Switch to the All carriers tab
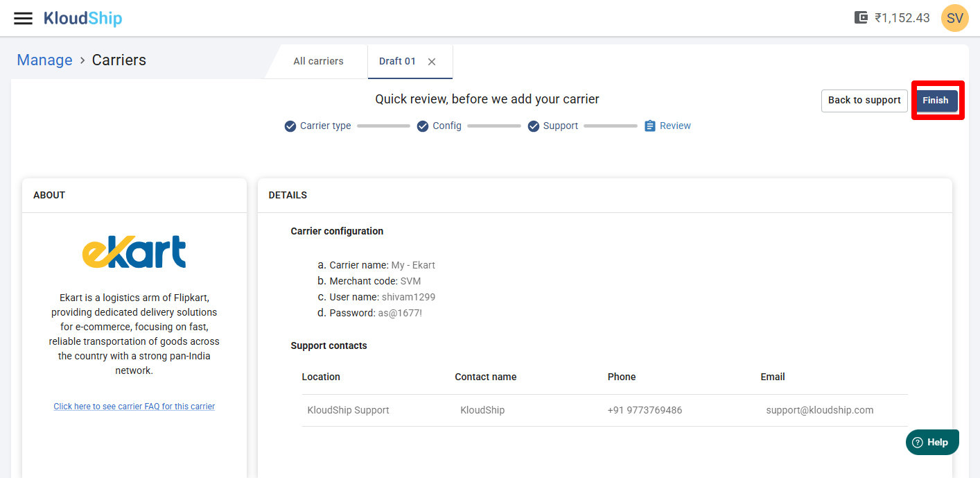Image resolution: width=980 pixels, height=478 pixels. pos(318,61)
